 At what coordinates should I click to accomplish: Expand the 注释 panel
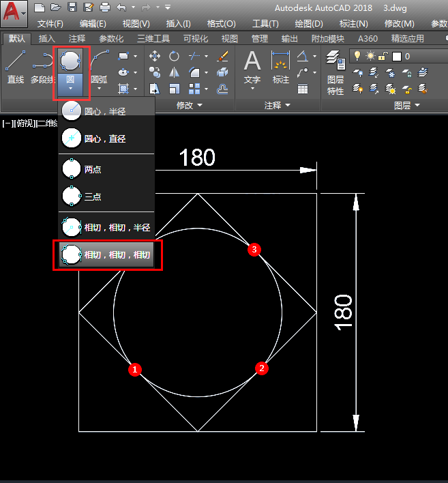[x=277, y=105]
